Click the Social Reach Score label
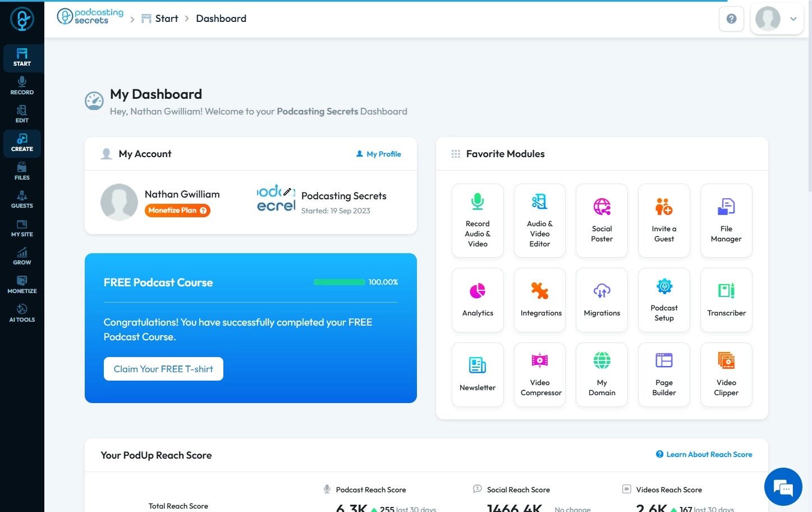The width and height of the screenshot is (812, 512). tap(519, 490)
